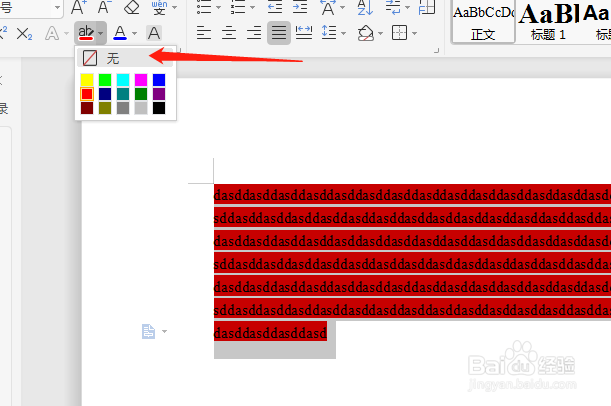Pick the olive highlight swatch
The width and height of the screenshot is (611, 406).
[105, 108]
